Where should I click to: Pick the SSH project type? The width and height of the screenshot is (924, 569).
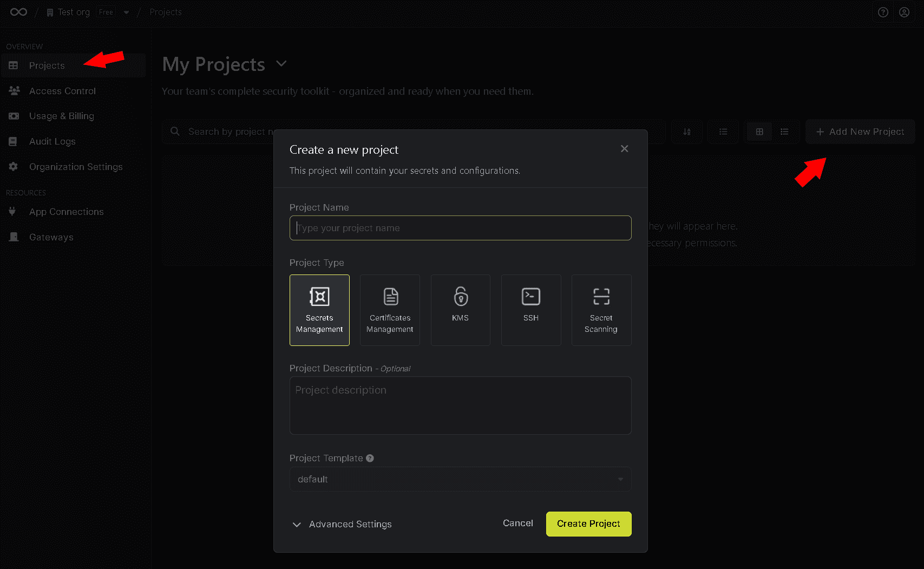[531, 310]
